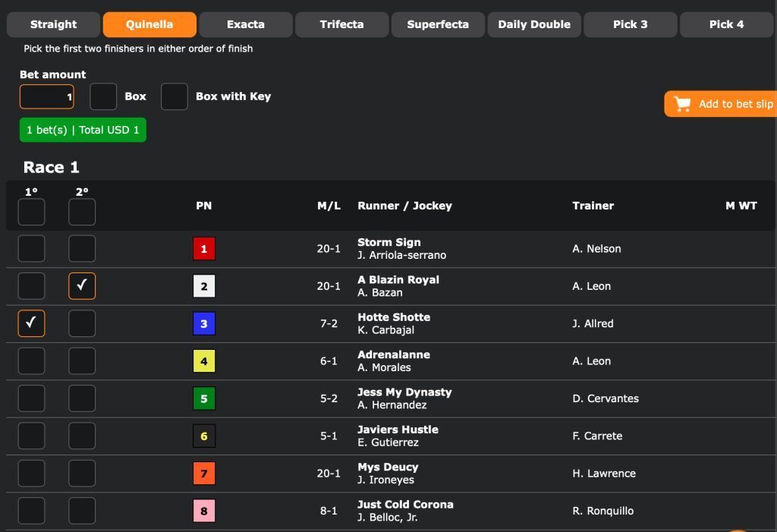Click runner name Adrenalanne
777x532 pixels.
coord(394,354)
